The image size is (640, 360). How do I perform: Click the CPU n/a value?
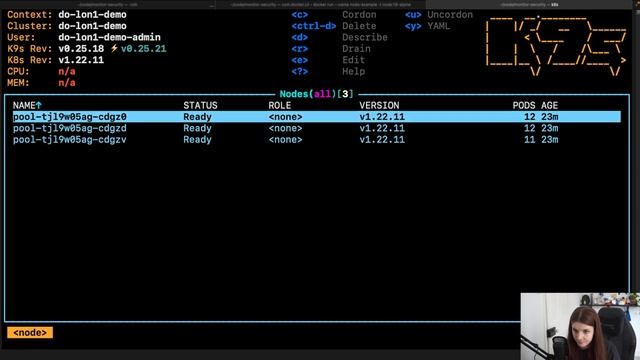[67, 71]
